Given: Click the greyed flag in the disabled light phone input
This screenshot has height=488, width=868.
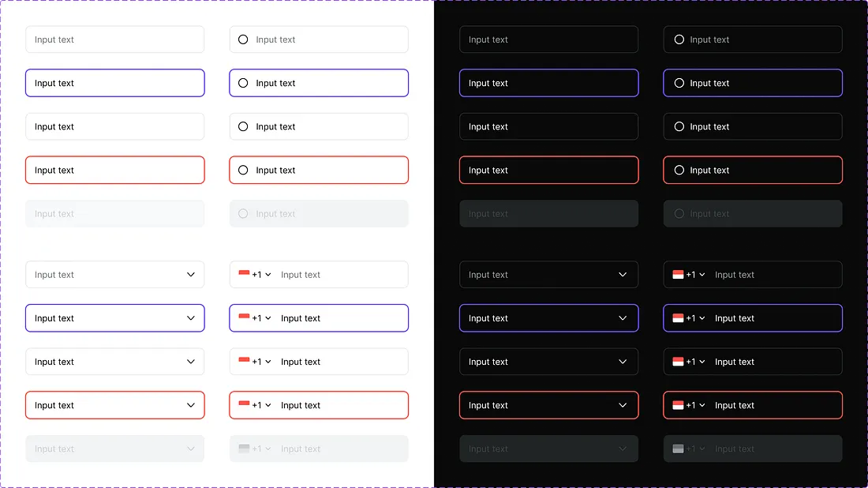Looking at the screenshot, I should tap(244, 449).
